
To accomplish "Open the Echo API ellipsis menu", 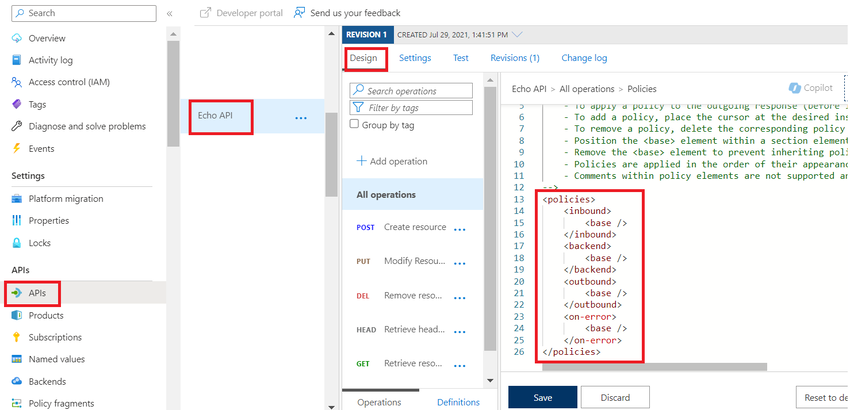I will pyautogui.click(x=301, y=117).
